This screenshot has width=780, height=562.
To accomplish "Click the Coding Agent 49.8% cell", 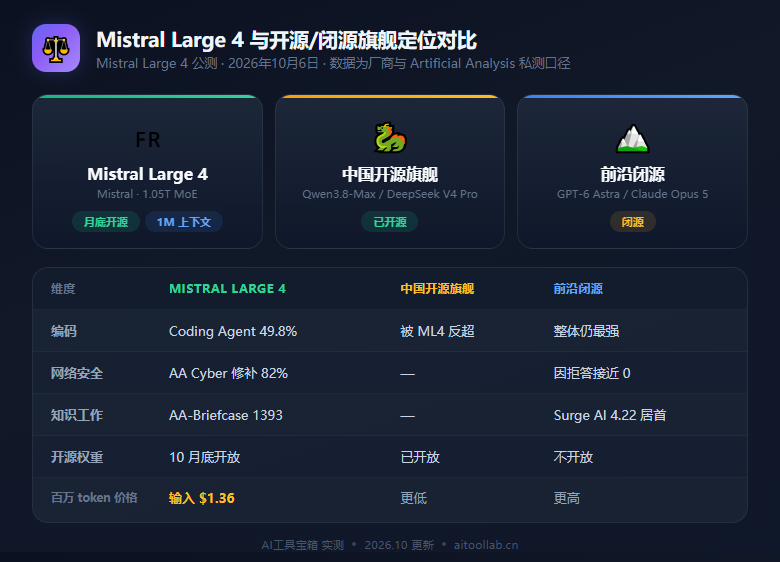I will tap(233, 331).
